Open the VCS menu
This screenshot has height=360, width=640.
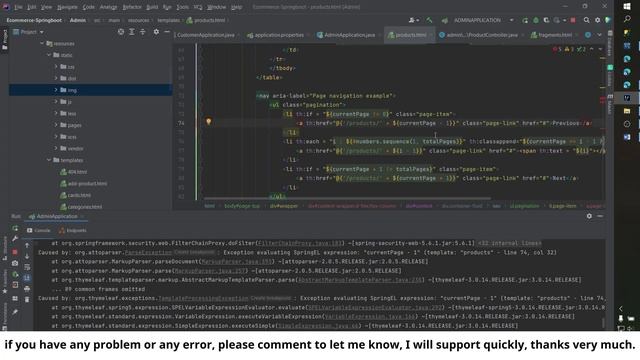click(198, 7)
